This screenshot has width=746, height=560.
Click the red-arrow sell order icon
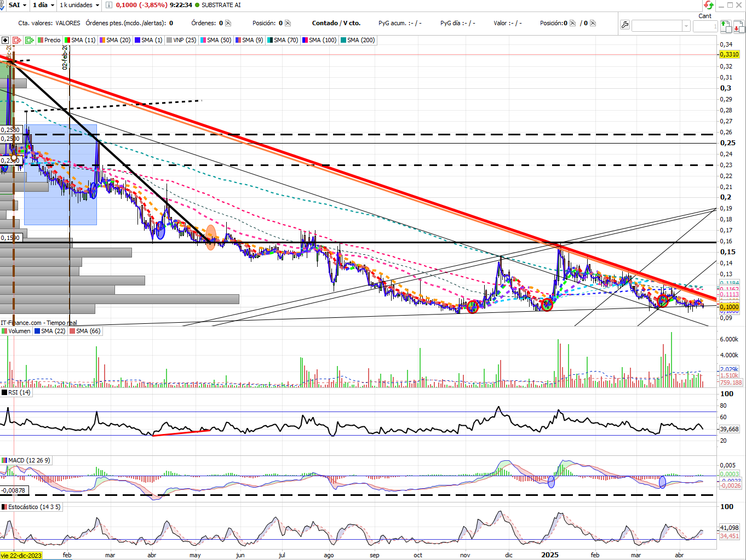[739, 26]
